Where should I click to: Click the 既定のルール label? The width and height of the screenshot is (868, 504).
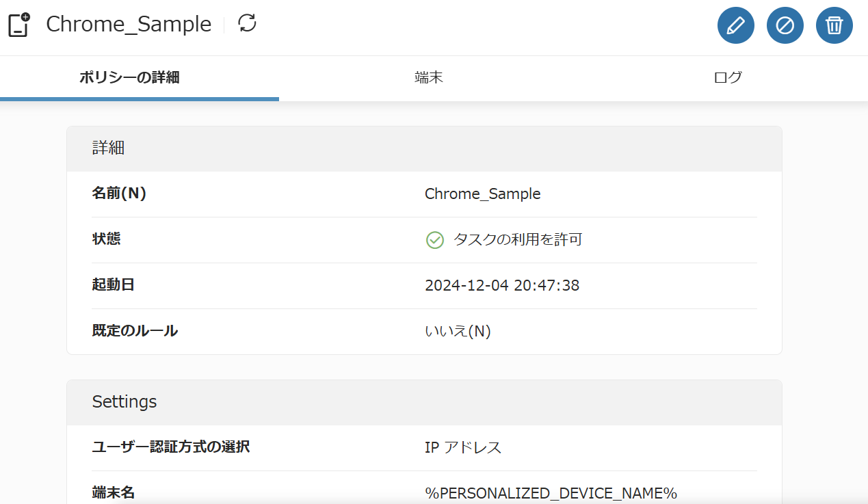pyautogui.click(x=135, y=330)
